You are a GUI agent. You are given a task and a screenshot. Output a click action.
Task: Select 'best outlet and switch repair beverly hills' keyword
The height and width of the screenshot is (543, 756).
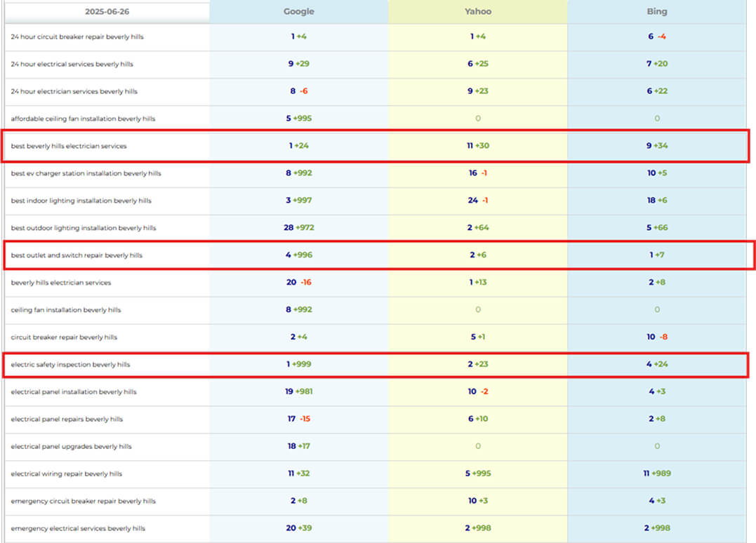pyautogui.click(x=77, y=255)
